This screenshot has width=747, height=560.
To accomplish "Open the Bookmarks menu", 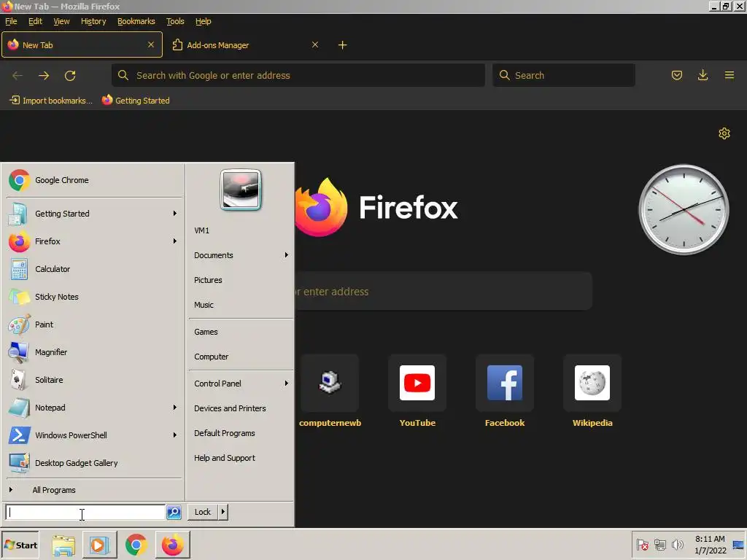I will click(x=136, y=21).
